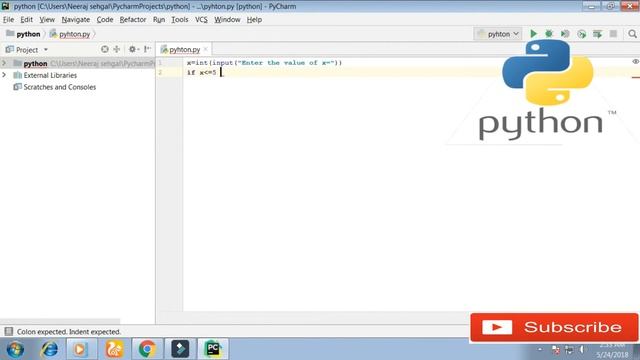Click PyCharm icon in taskbar
Image resolution: width=640 pixels, height=360 pixels.
(213, 349)
